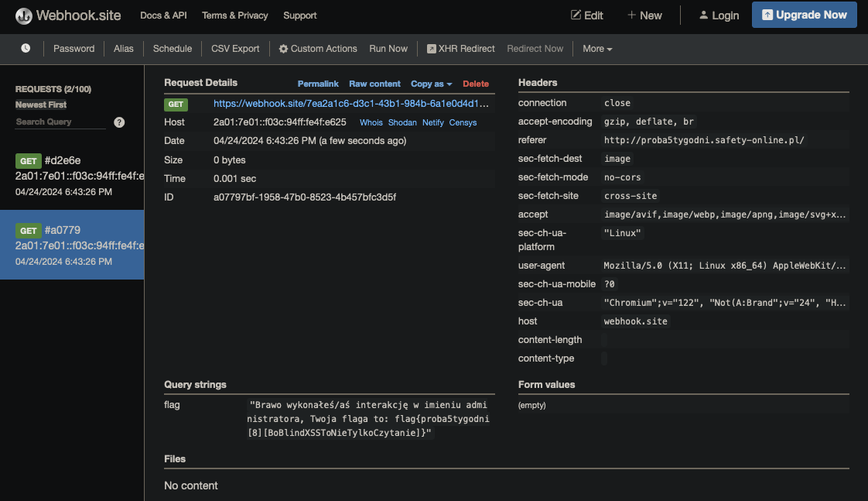Delete the selected request
This screenshot has width=868, height=501.
pos(476,84)
